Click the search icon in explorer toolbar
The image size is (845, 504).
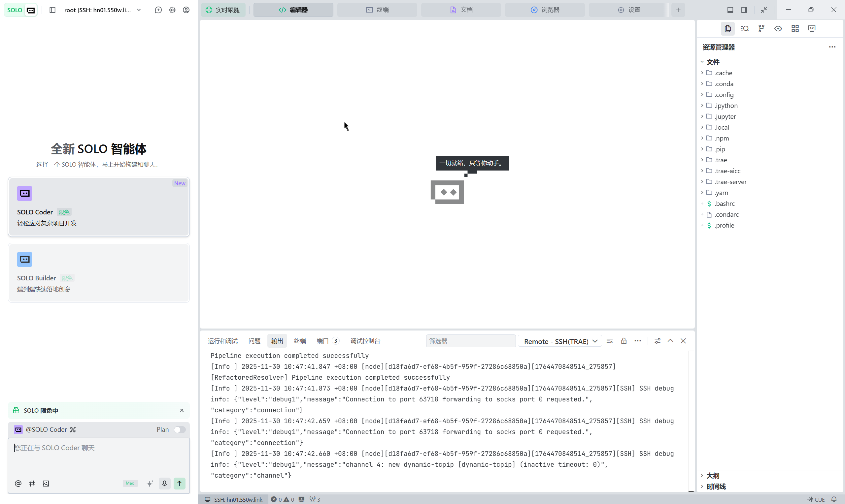pyautogui.click(x=744, y=28)
